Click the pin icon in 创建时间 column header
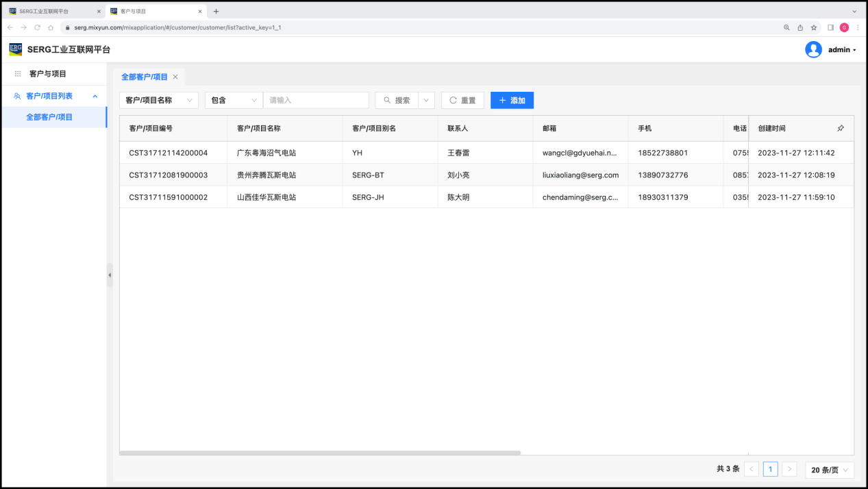The width and height of the screenshot is (868, 489). tap(841, 128)
